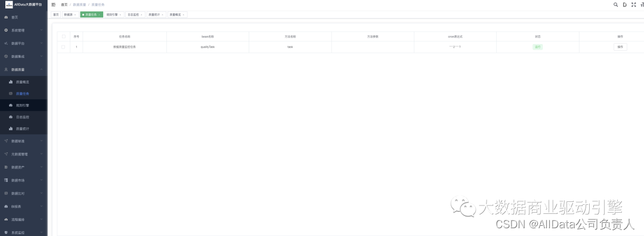Click the bean名称 column header
644x236 pixels.
(x=208, y=36)
